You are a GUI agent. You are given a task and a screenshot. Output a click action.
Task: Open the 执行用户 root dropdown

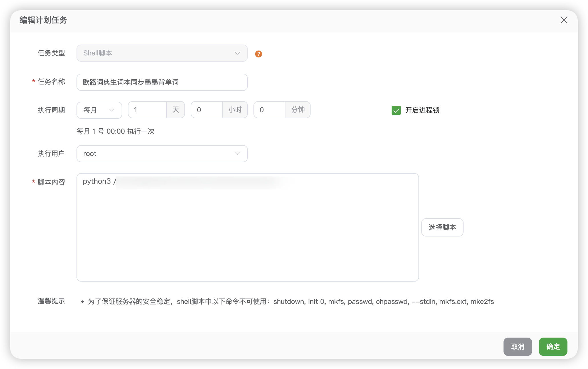point(162,154)
